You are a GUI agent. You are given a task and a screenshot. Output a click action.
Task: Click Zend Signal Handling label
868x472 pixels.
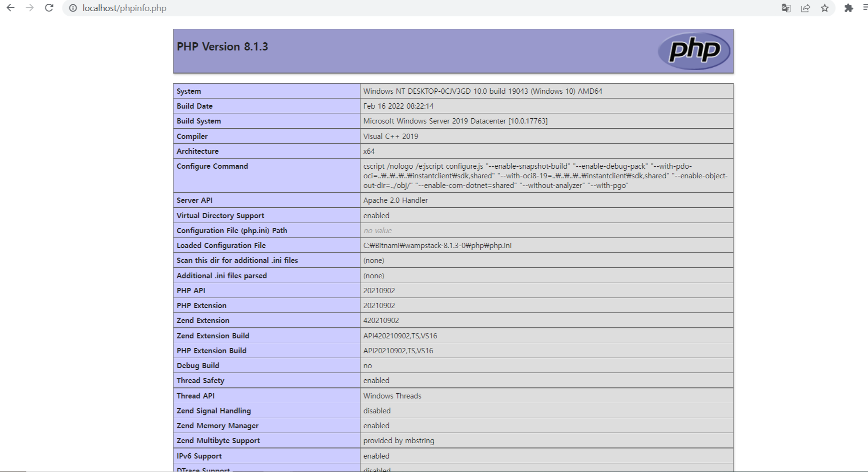pyautogui.click(x=214, y=411)
